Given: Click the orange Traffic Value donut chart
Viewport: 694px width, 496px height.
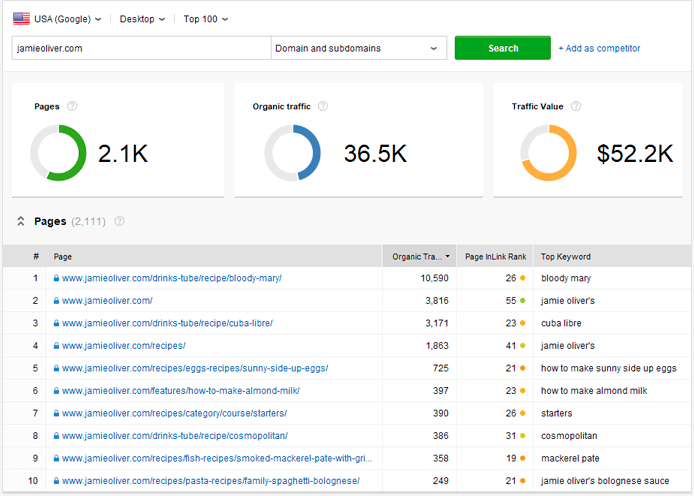Looking at the screenshot, I should (x=549, y=153).
